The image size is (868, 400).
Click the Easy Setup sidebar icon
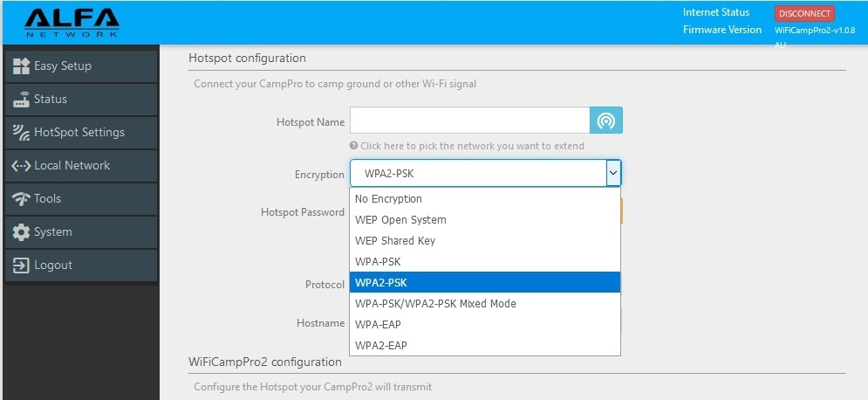21,66
